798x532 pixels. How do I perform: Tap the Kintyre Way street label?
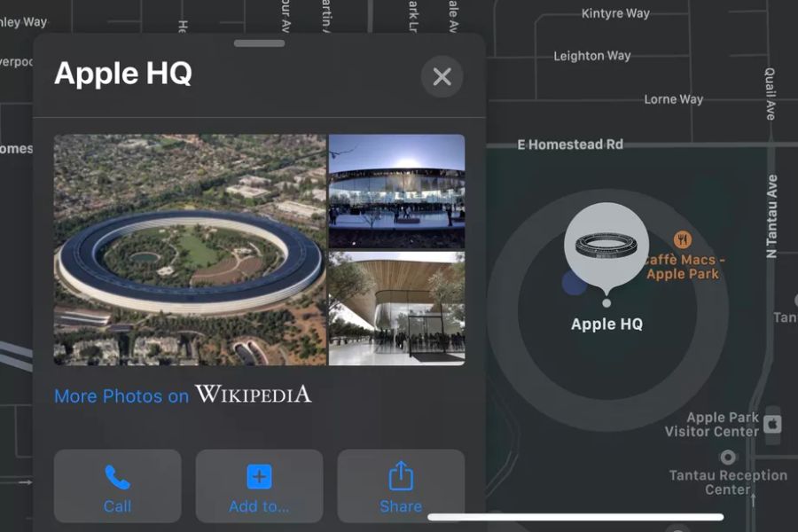615,13
